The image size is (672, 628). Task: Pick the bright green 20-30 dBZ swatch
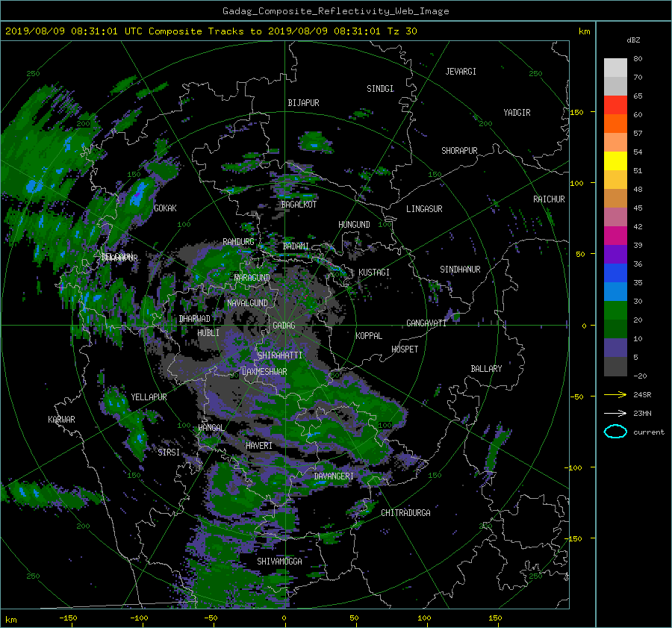click(615, 310)
